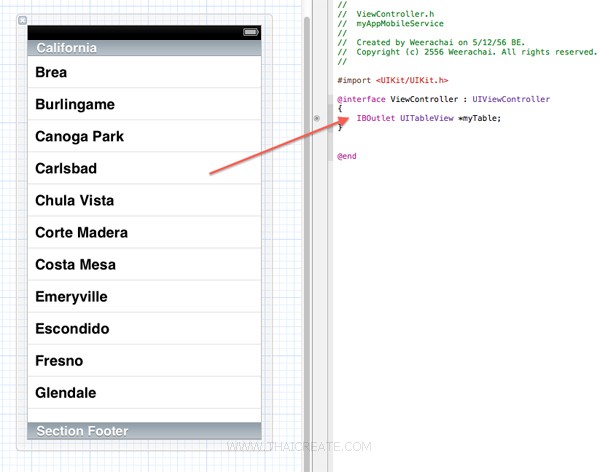Select the Glendale table row

pos(145,393)
